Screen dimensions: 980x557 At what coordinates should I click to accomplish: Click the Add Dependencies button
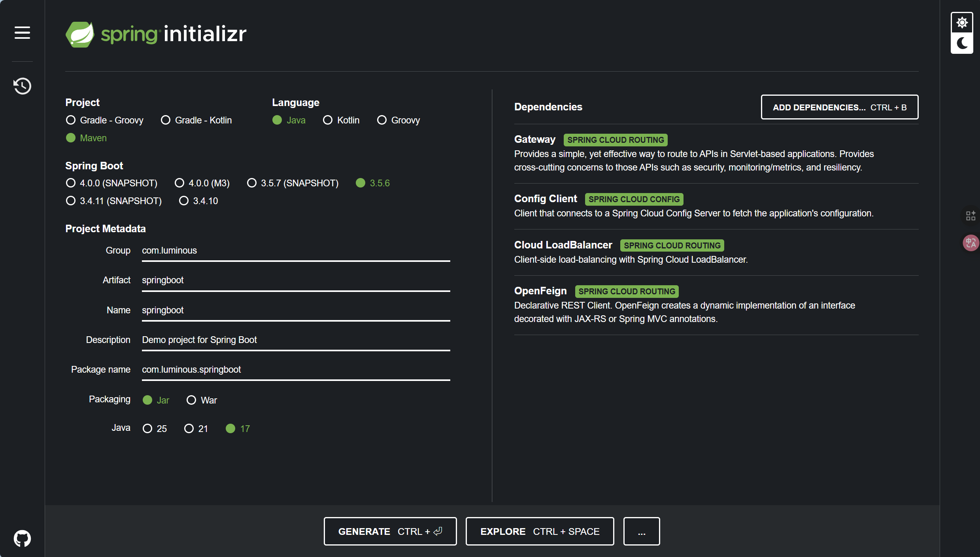[x=839, y=107]
